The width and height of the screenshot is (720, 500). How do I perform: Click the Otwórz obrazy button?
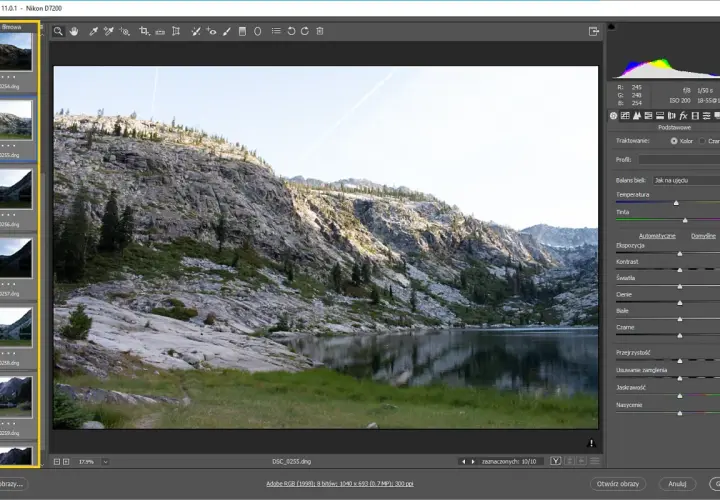coord(618,483)
